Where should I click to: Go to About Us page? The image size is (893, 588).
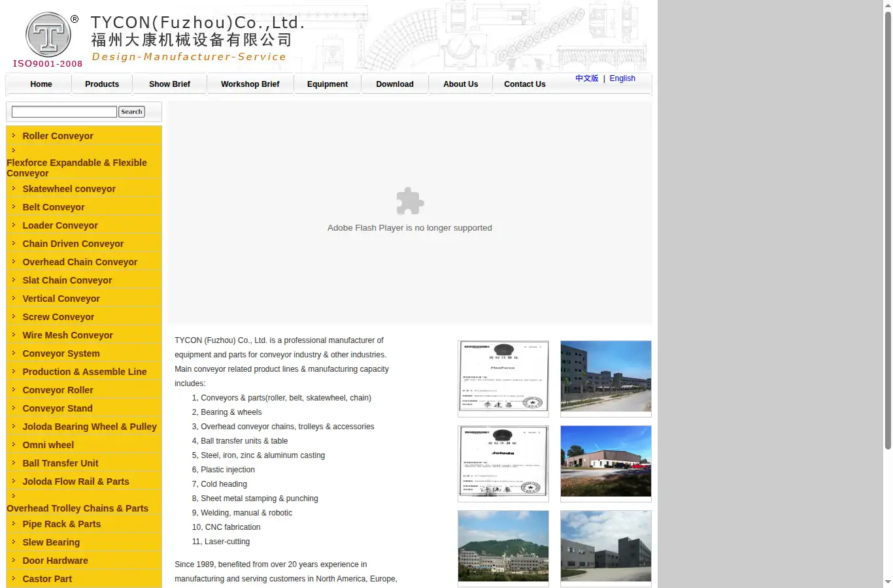coord(461,84)
